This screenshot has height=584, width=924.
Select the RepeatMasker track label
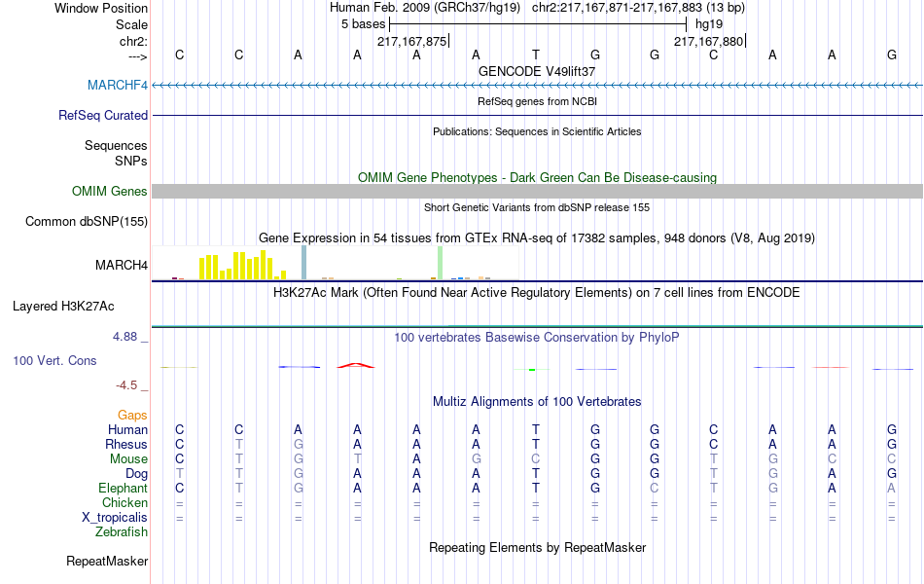point(107,561)
